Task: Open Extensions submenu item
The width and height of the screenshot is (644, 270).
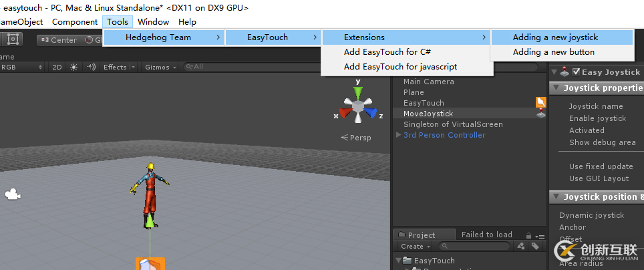Action: pos(406,37)
